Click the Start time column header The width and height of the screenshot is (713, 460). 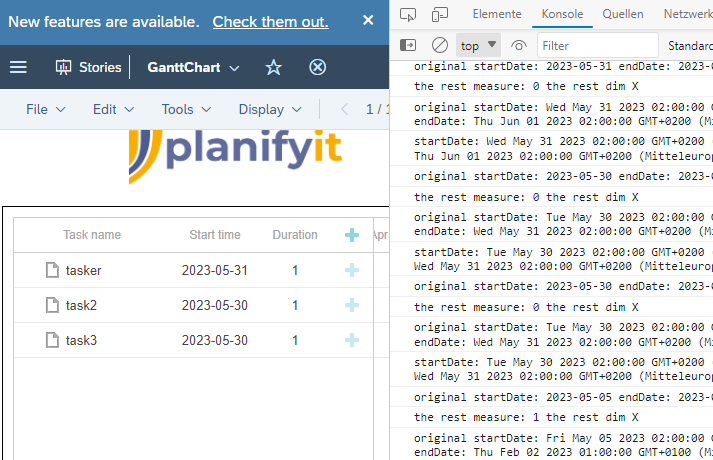(215, 235)
